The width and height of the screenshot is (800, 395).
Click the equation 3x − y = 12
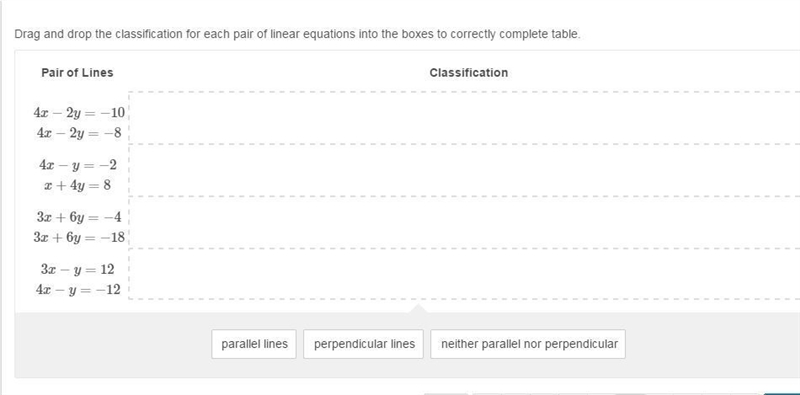coord(78,269)
